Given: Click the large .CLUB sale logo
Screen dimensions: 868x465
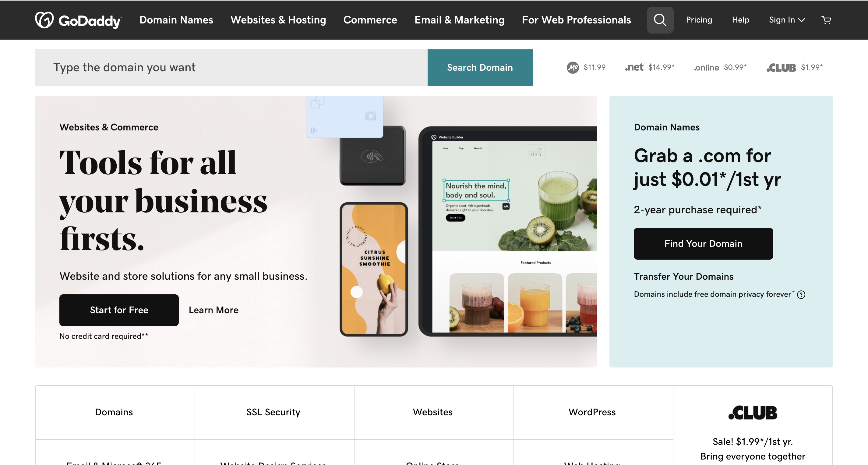Looking at the screenshot, I should 753,412.
